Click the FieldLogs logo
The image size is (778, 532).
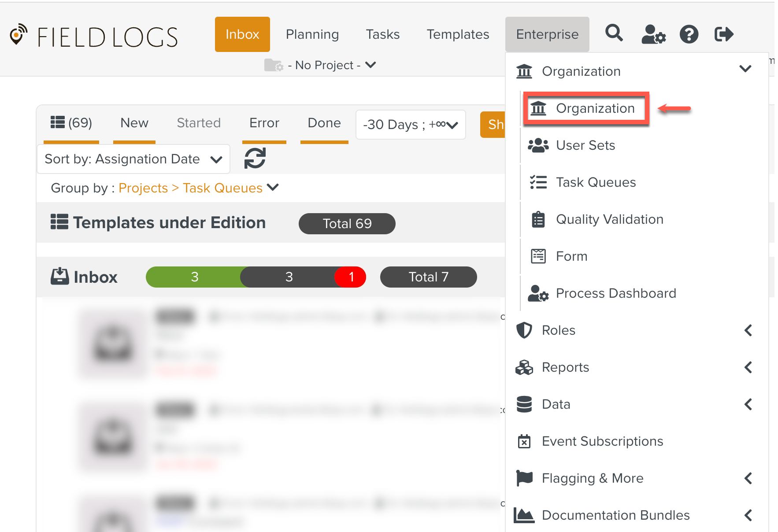pyautogui.click(x=94, y=36)
